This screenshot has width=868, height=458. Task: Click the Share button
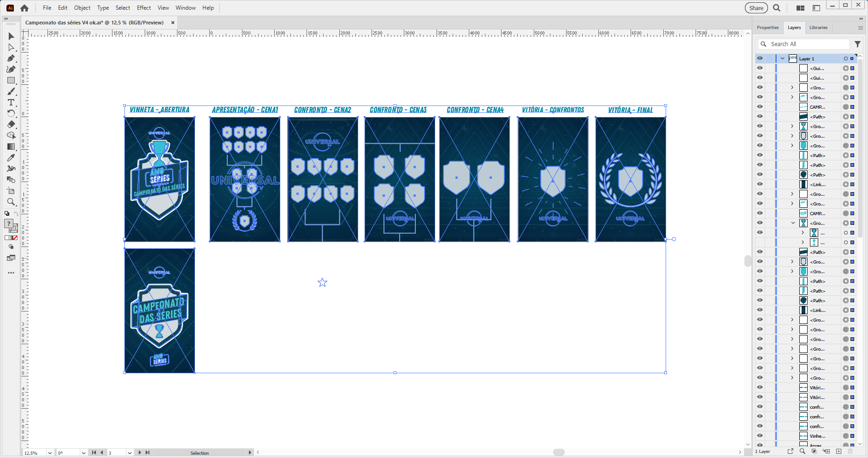point(756,8)
